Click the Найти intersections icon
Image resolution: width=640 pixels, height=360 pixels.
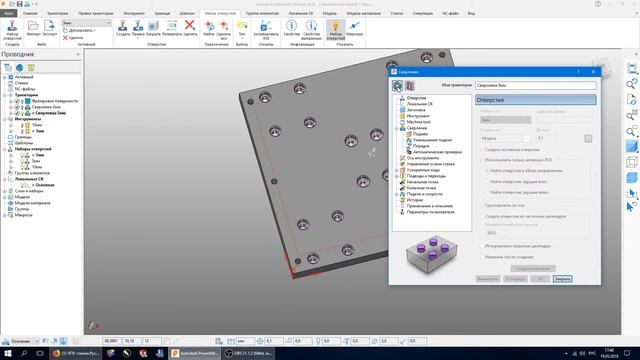coord(209,26)
